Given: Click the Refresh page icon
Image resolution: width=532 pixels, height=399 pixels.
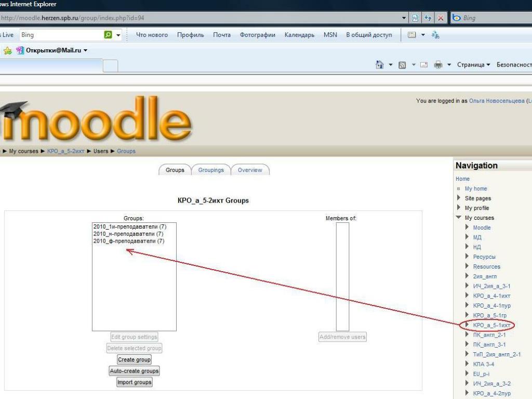Looking at the screenshot, I should [x=428, y=18].
